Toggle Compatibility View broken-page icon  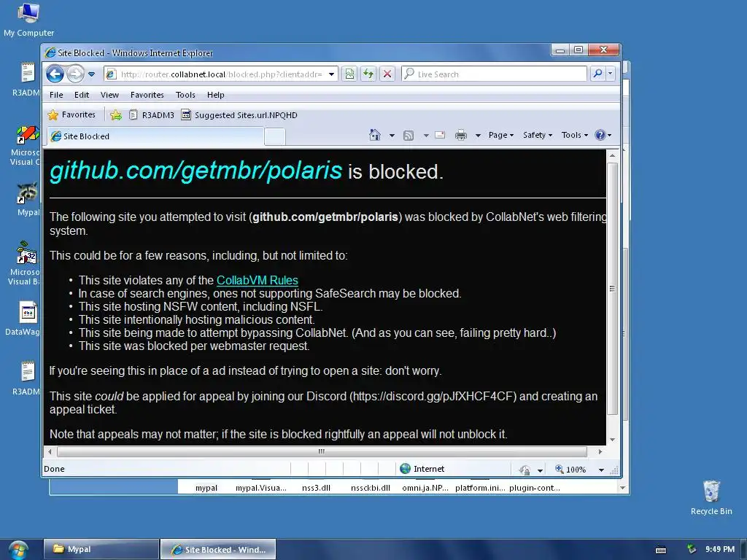point(349,74)
